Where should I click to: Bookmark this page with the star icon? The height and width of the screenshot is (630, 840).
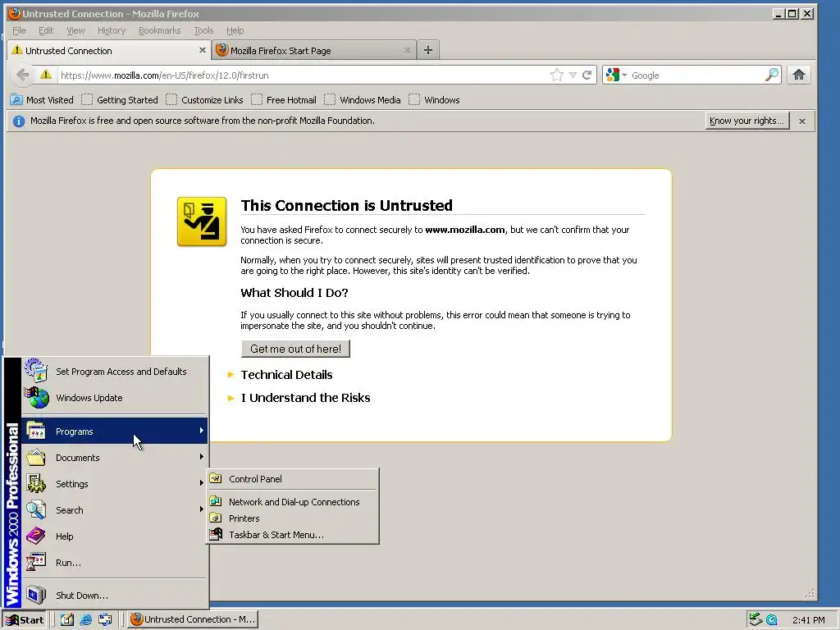pos(557,75)
